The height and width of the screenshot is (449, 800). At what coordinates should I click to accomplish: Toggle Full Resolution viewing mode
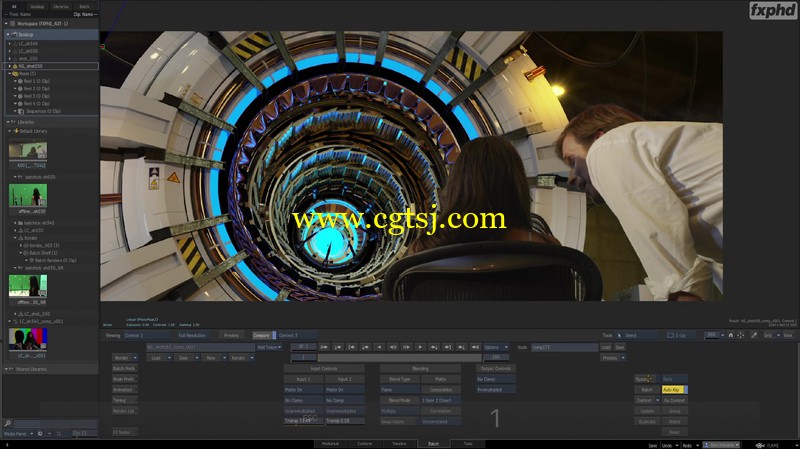click(x=192, y=335)
